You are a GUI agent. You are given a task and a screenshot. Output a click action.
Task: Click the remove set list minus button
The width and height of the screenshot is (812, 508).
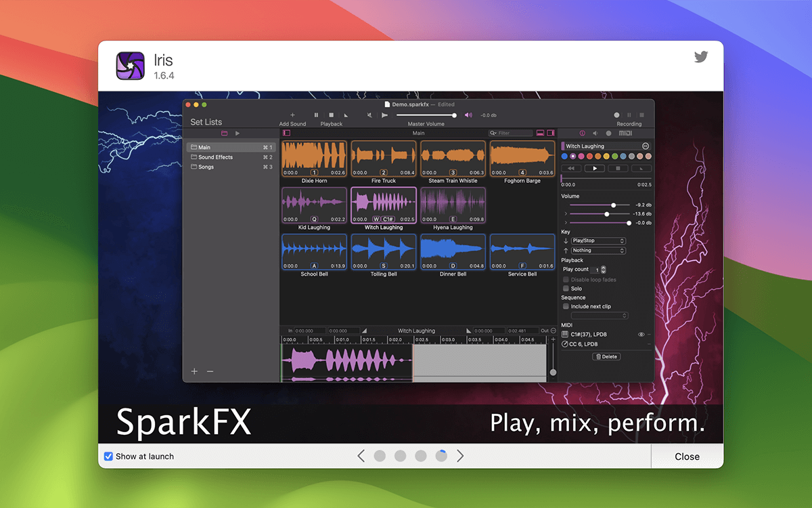pos(210,371)
